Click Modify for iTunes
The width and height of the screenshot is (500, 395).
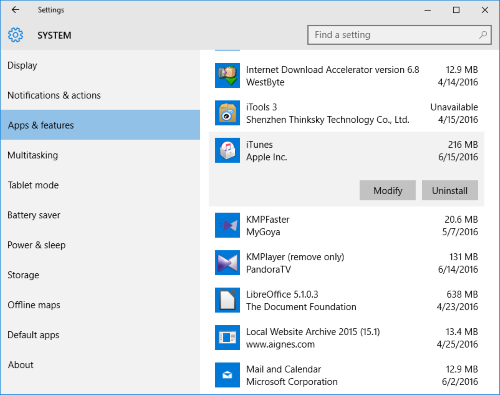pos(388,190)
